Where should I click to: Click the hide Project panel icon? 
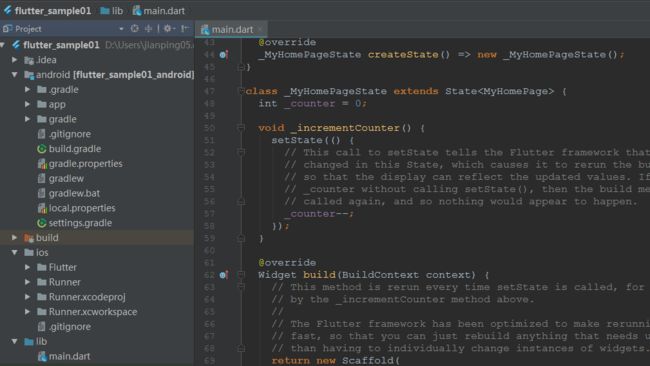[x=184, y=29]
